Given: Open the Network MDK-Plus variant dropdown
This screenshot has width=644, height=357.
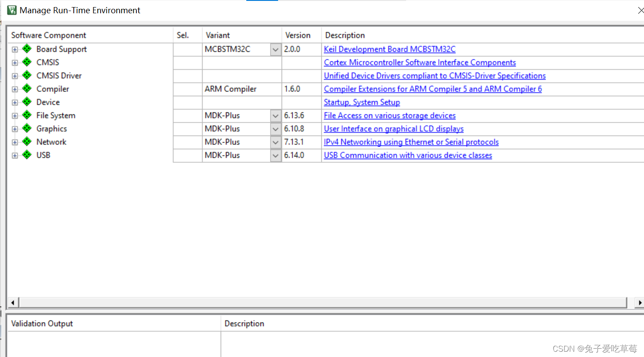Looking at the screenshot, I should [275, 142].
